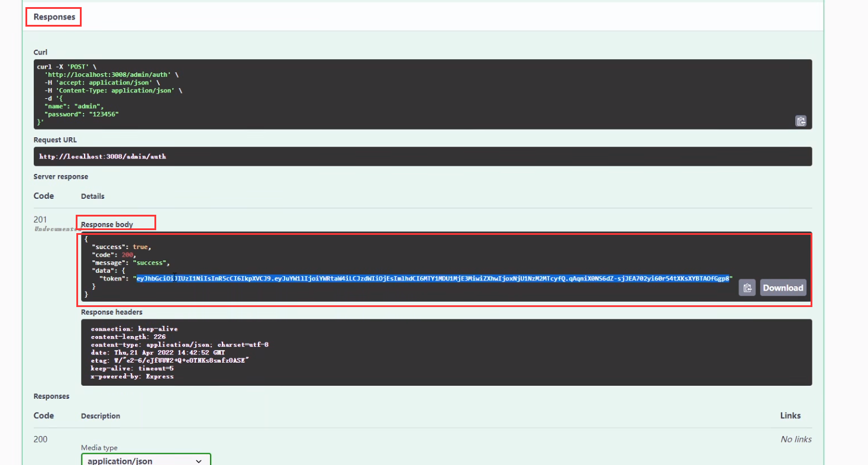Click the x-powered-by: Express line

click(132, 376)
